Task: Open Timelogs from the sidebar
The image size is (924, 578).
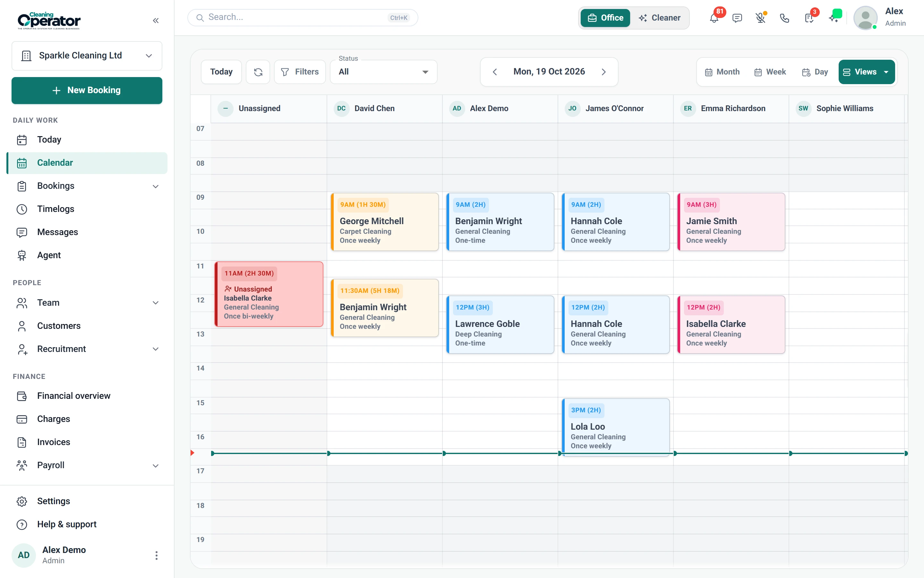Action: (x=87, y=209)
